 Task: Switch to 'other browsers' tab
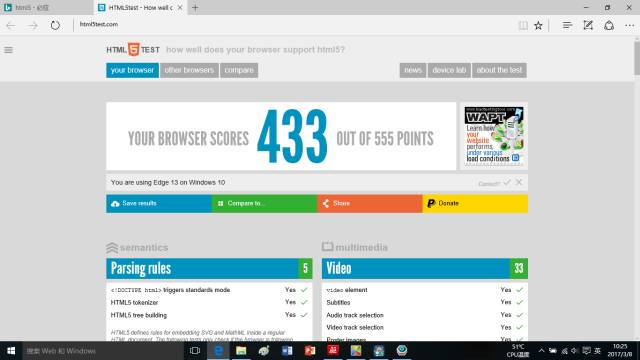[x=189, y=70]
